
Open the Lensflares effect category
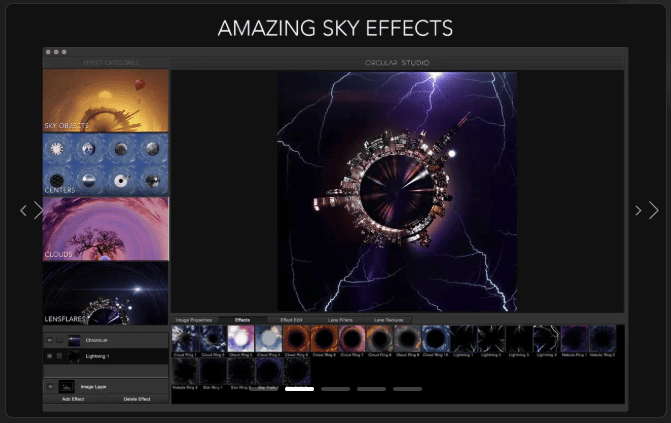tap(106, 293)
